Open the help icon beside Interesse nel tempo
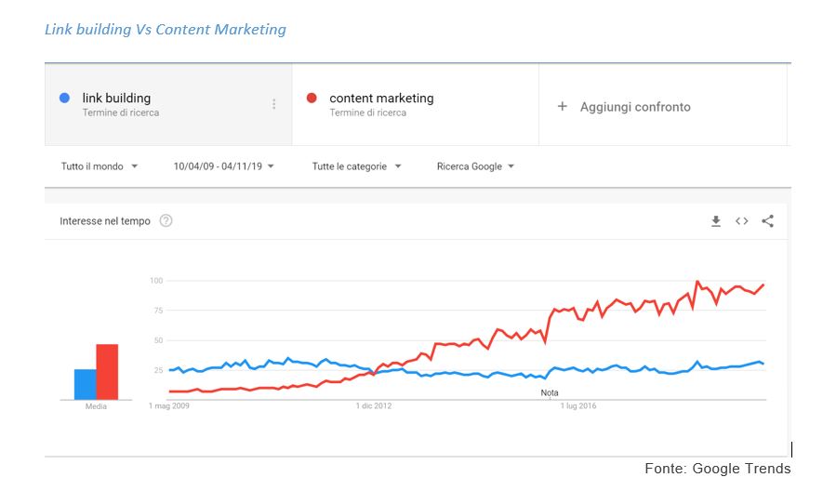This screenshot has width=823, height=504. [x=166, y=220]
